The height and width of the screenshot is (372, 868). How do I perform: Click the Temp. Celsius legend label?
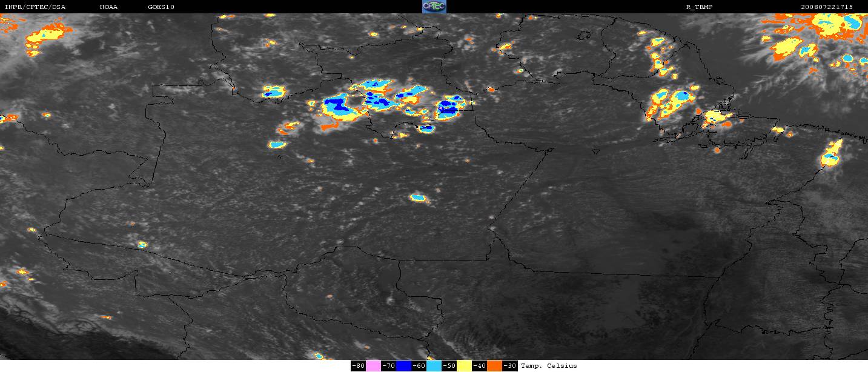549,366
